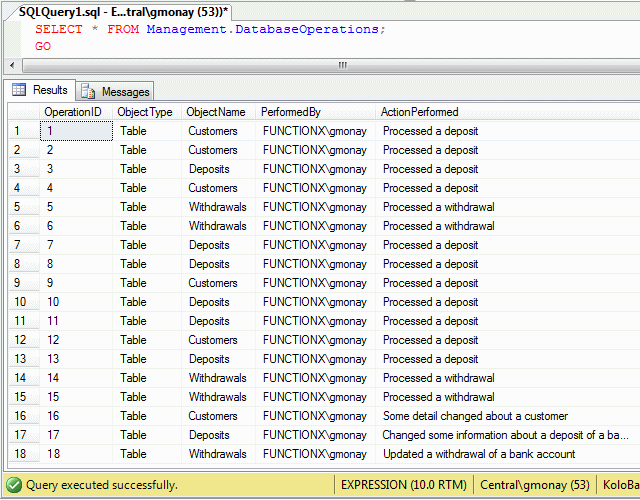
Task: Click the Withdrawals cell in row 6
Action: click(218, 226)
